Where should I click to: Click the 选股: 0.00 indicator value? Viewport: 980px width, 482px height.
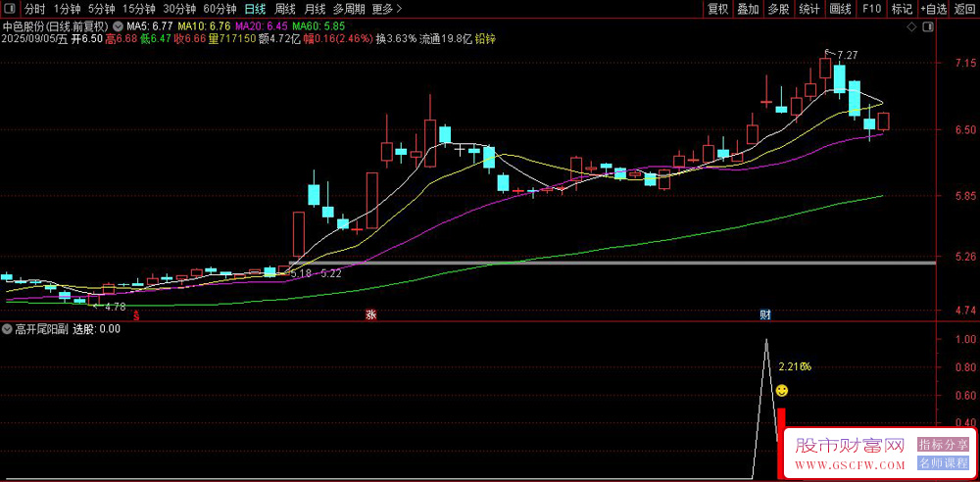97,329
